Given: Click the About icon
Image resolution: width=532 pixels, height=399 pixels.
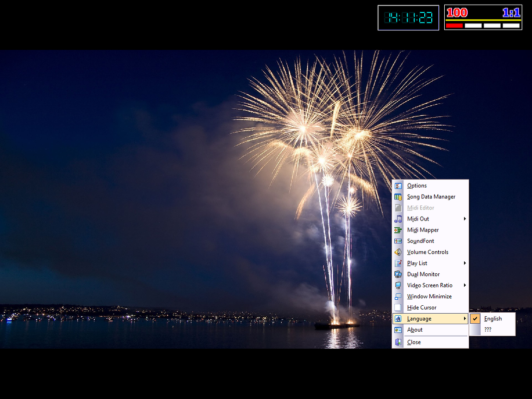Looking at the screenshot, I should [398, 330].
